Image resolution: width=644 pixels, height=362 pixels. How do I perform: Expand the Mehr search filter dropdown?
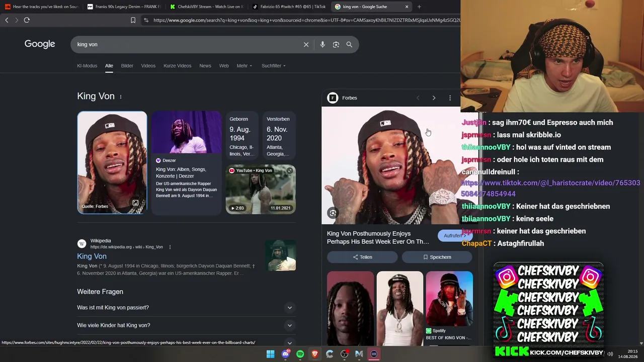pos(245,66)
